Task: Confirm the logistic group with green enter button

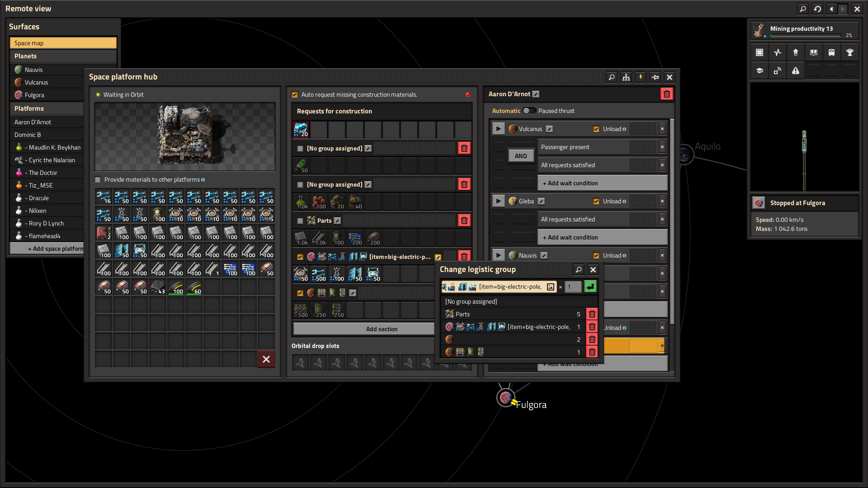Action: pos(590,287)
